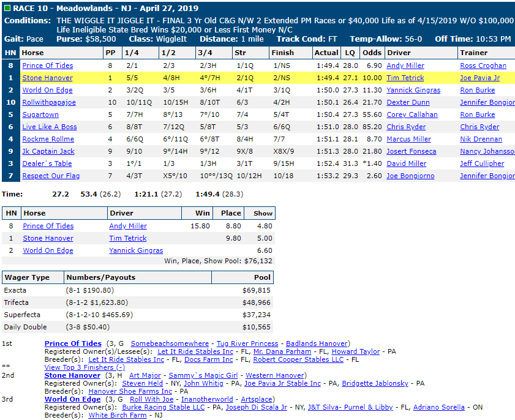Screen dimensions: 515x420
Task: Open trainer Ross Croghan link
Action: pyautogui.click(x=483, y=66)
